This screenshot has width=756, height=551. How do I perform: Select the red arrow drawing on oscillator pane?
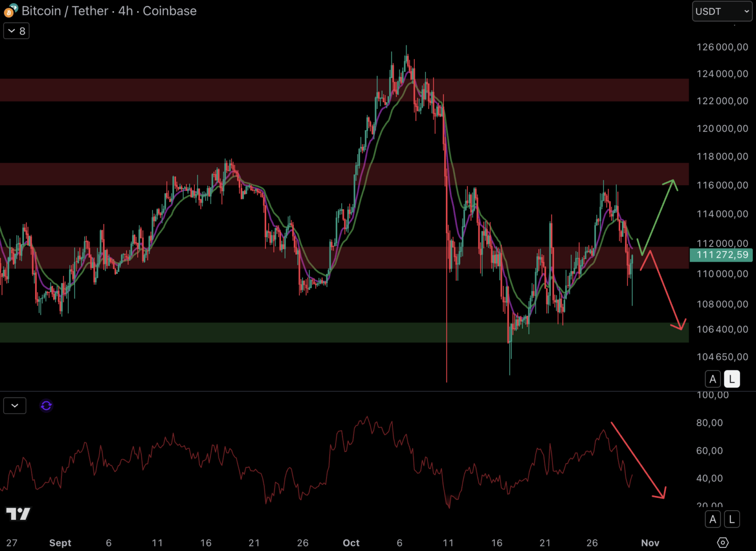pos(638,460)
